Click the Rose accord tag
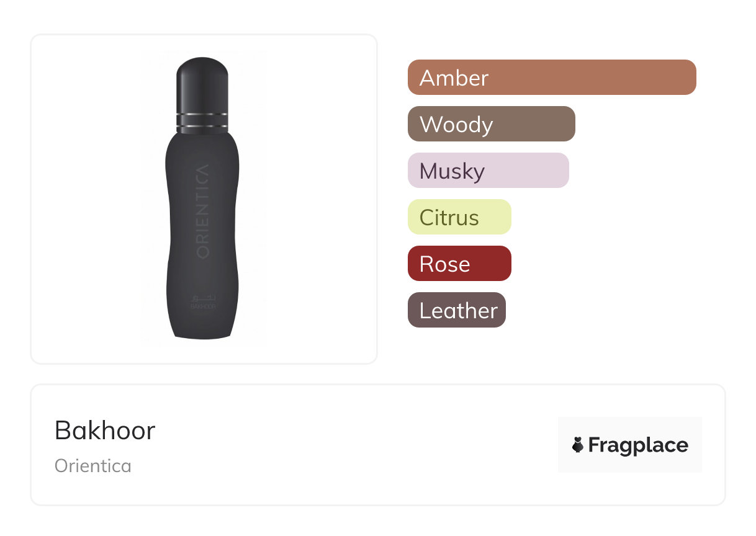756x536 pixels. pyautogui.click(x=459, y=264)
